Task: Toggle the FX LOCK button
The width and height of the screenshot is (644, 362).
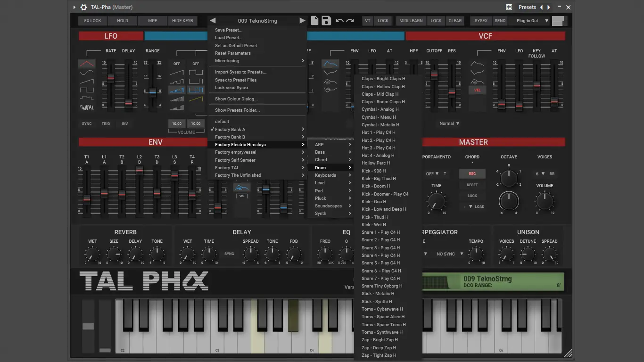Action: 93,21
